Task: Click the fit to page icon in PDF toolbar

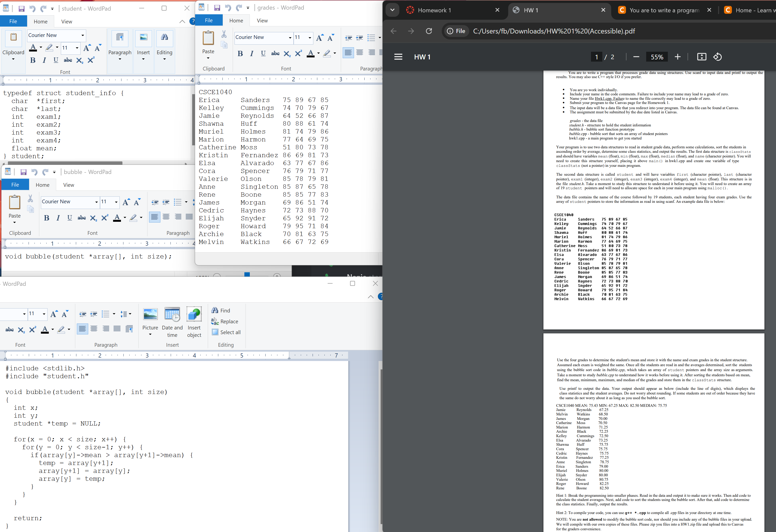Action: click(702, 57)
